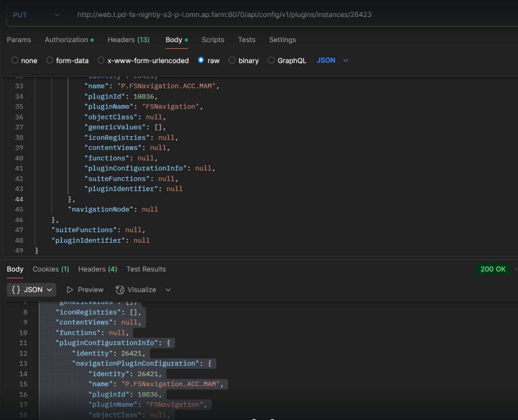Click the Visualize icon button
The image size is (518, 420).
coord(120,290)
